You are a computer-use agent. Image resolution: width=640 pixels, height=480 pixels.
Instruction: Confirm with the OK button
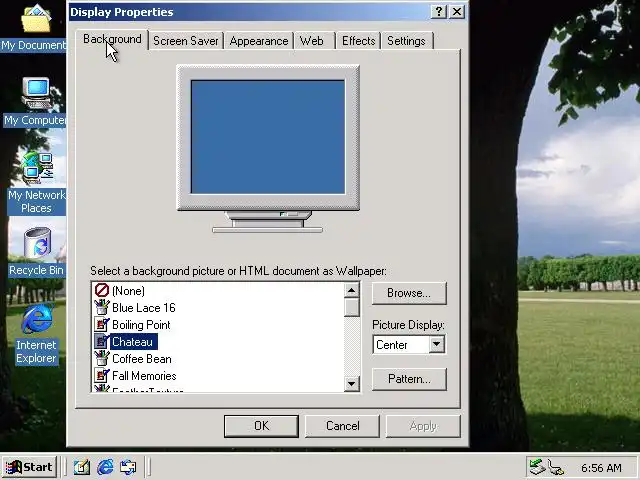pos(261,426)
